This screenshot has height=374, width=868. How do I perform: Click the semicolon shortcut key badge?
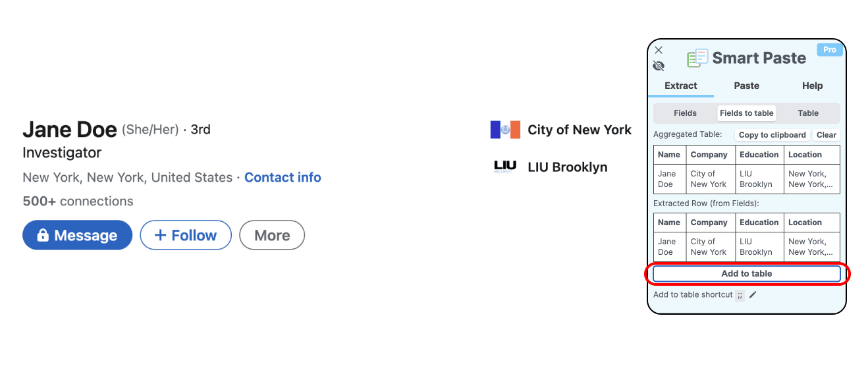(740, 295)
